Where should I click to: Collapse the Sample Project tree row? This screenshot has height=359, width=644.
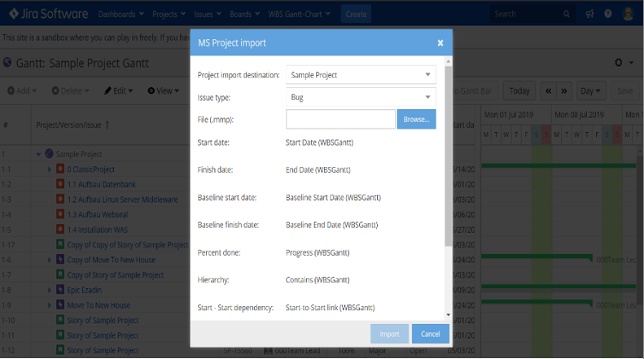38,154
